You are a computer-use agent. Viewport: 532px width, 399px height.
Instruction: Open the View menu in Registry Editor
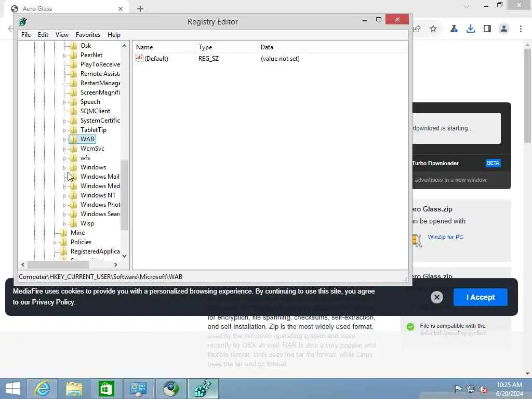click(62, 35)
